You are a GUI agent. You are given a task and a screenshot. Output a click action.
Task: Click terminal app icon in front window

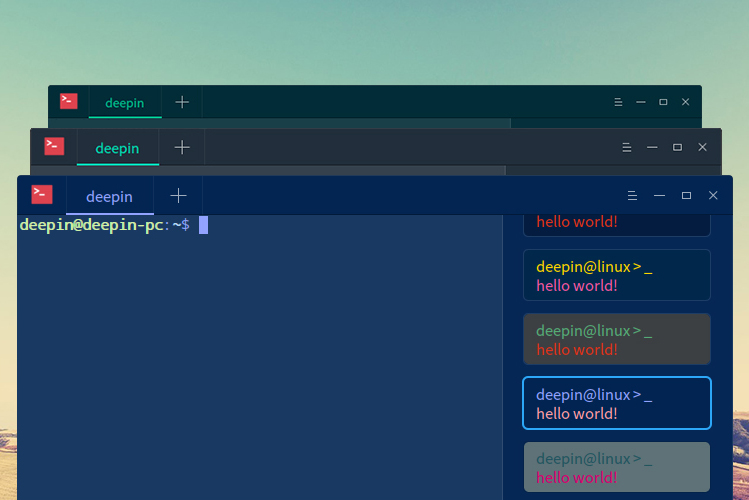[42, 194]
